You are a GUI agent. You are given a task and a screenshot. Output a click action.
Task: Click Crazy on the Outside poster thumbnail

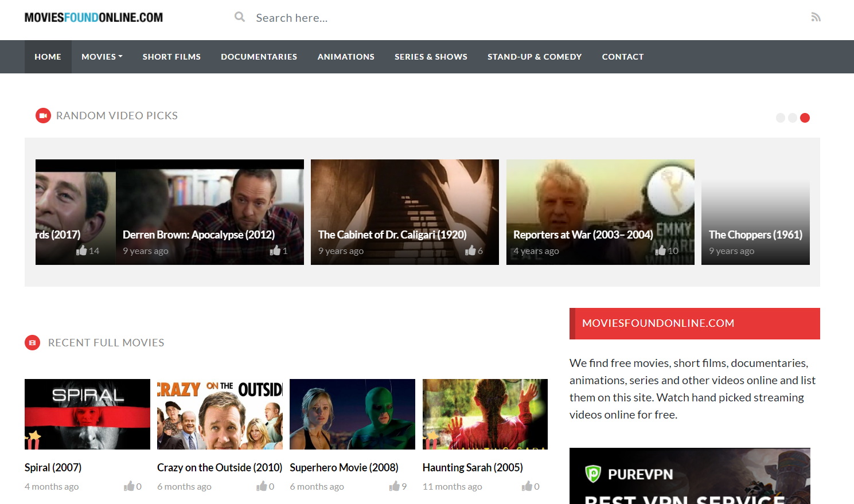tap(220, 414)
